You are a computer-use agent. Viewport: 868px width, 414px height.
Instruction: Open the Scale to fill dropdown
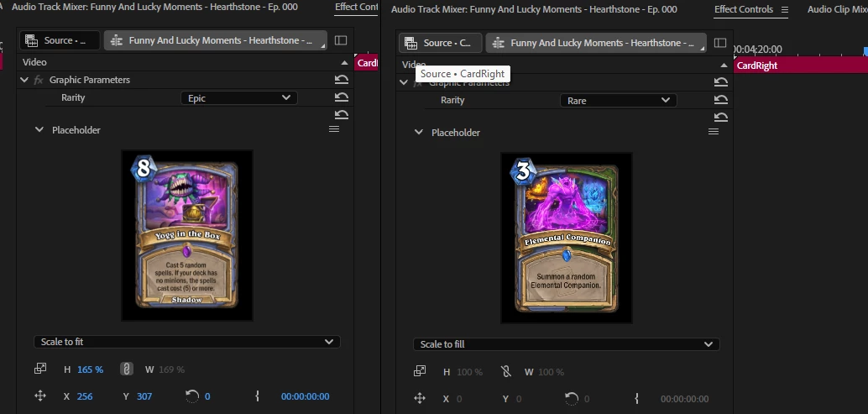[x=567, y=344]
